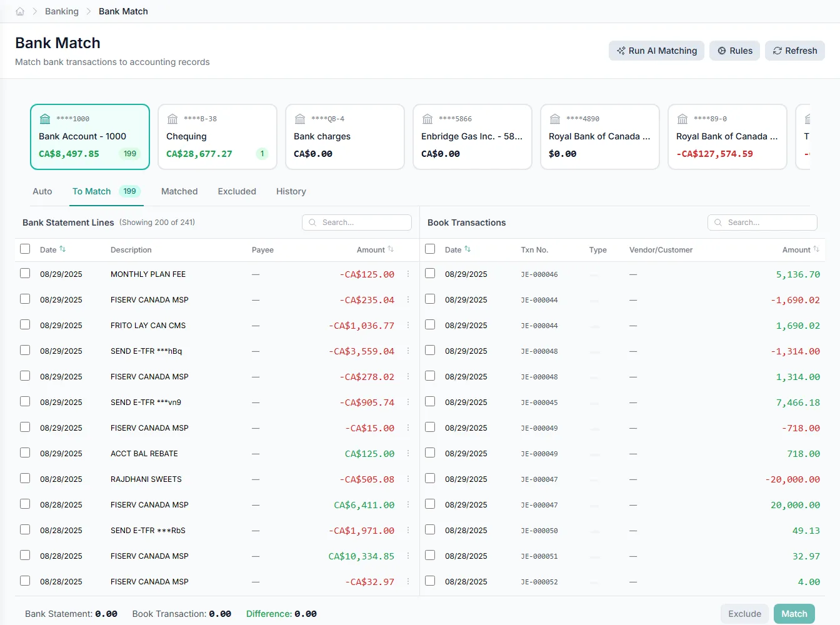Select all book transactions checkbox
Image resolution: width=840 pixels, height=625 pixels.
(430, 249)
